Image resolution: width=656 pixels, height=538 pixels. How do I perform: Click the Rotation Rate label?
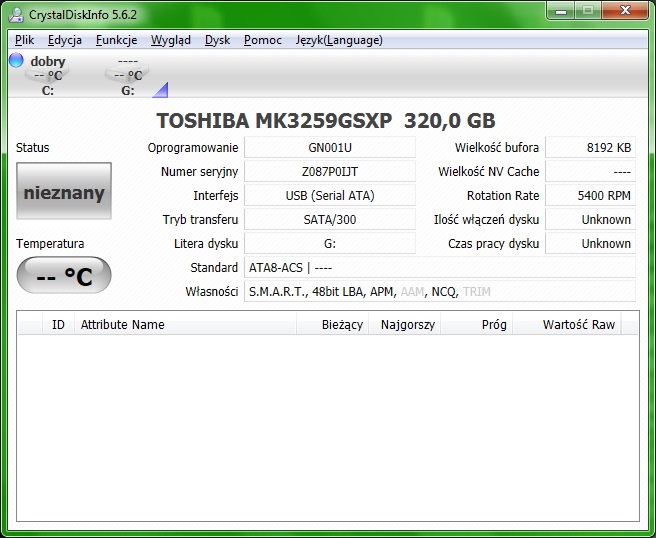tap(503, 196)
